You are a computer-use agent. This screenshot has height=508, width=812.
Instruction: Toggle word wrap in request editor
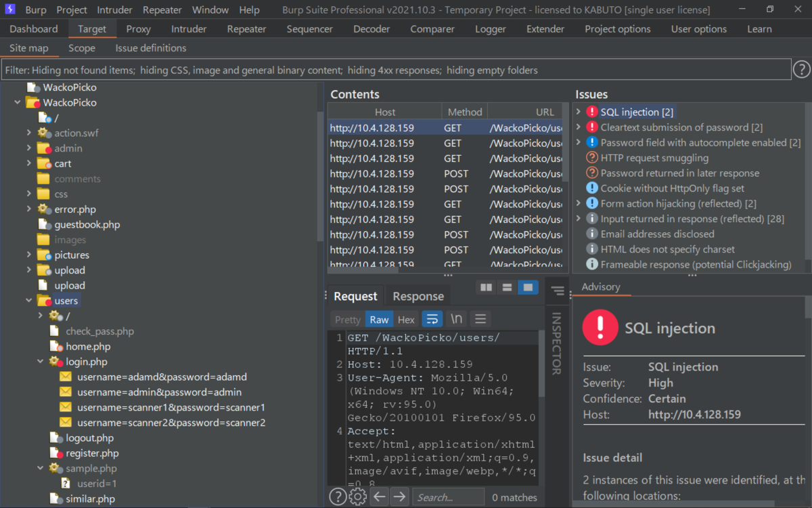point(432,319)
